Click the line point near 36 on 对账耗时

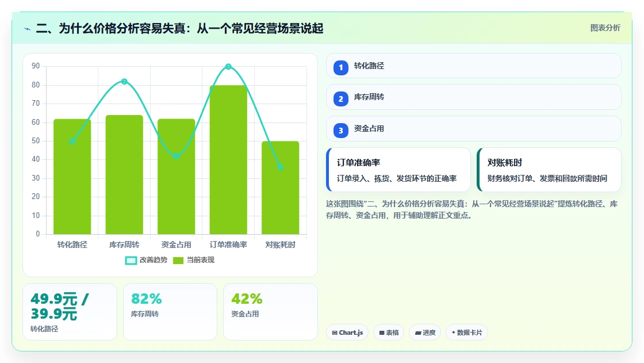click(x=281, y=167)
